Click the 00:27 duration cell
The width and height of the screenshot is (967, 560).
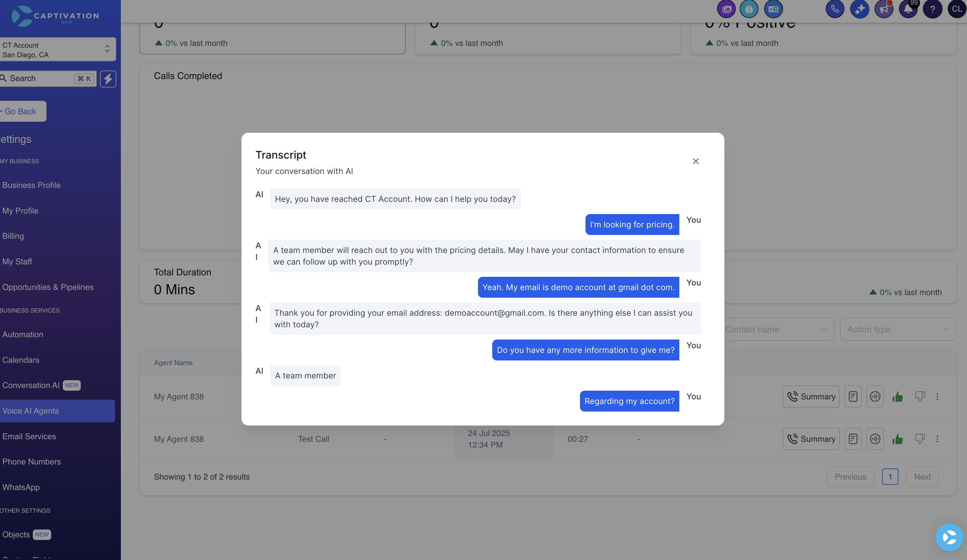click(578, 439)
